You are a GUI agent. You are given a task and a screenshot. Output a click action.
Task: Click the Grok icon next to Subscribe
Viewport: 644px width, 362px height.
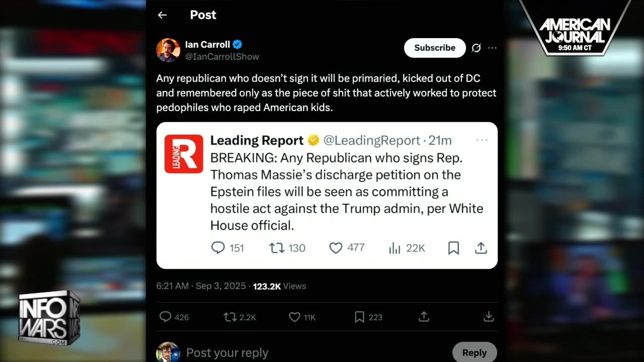point(476,48)
